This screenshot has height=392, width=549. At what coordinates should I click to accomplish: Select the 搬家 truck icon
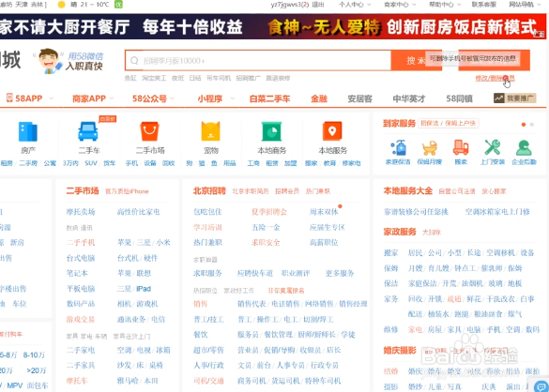[x=461, y=147]
